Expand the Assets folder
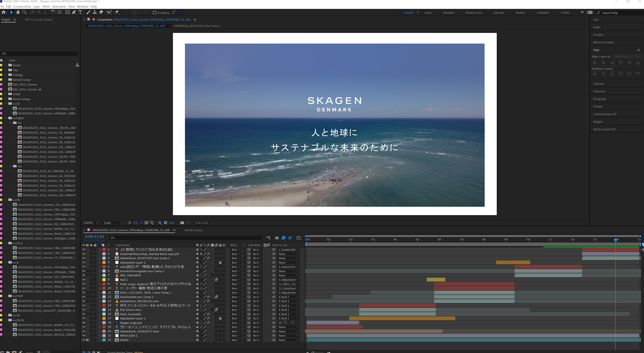The width and height of the screenshot is (644, 353). tap(5, 65)
